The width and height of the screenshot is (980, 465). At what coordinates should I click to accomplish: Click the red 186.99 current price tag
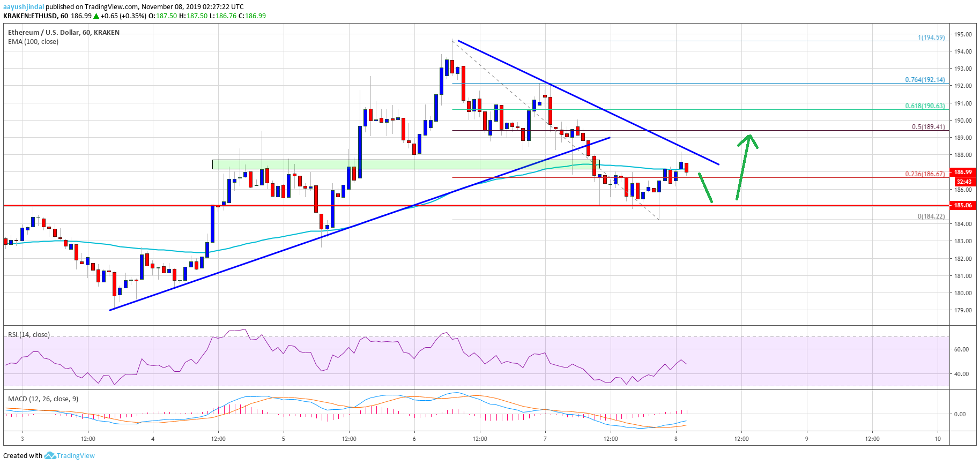click(x=963, y=172)
